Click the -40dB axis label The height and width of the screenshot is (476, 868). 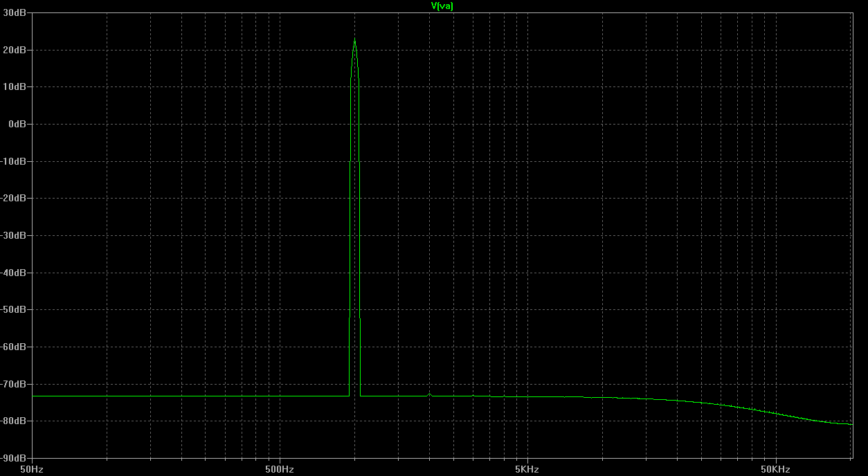pyautogui.click(x=14, y=273)
